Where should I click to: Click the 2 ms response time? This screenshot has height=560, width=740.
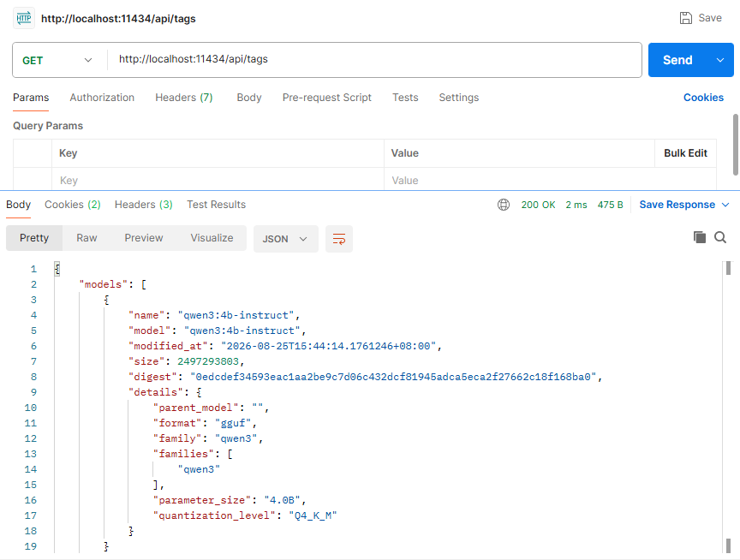tap(576, 205)
